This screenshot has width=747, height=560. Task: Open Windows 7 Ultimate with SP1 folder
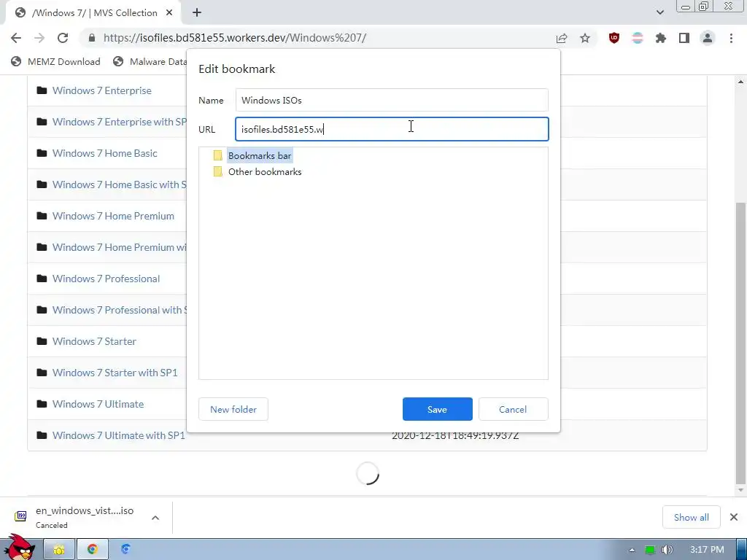119,436
